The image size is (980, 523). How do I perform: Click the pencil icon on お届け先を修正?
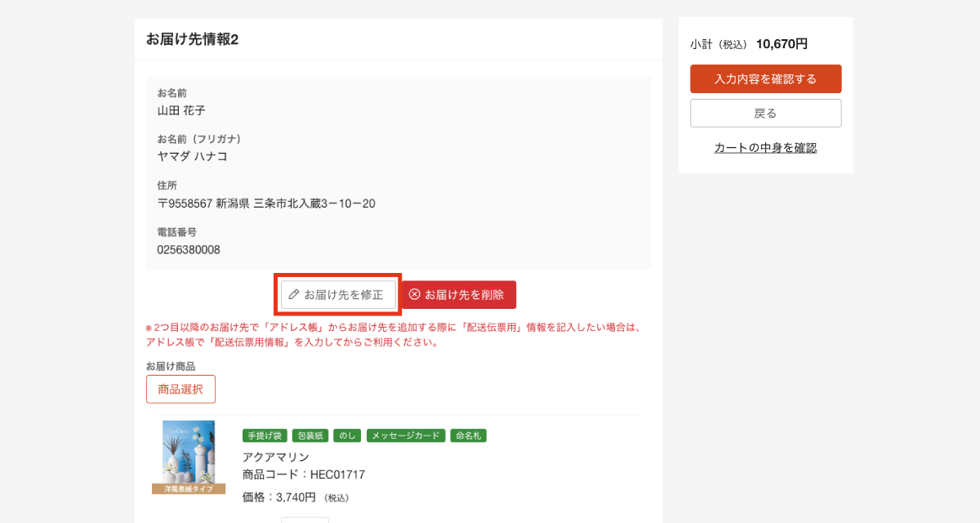[294, 294]
